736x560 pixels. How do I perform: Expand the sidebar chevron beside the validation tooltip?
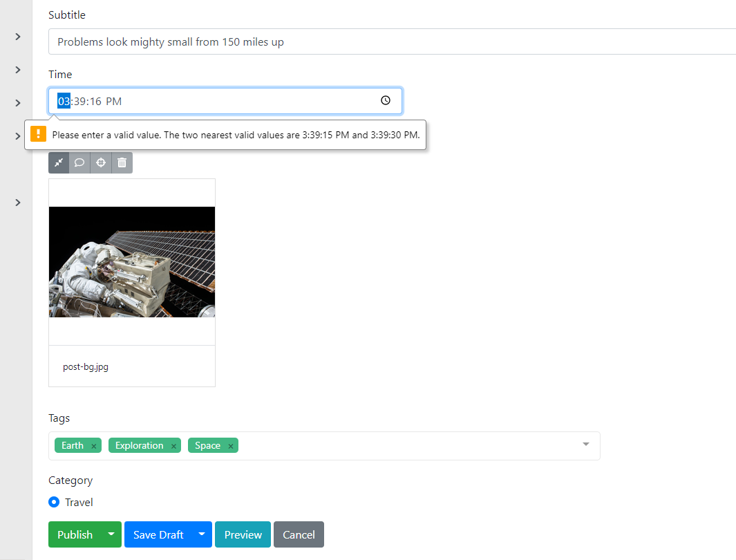tap(18, 136)
